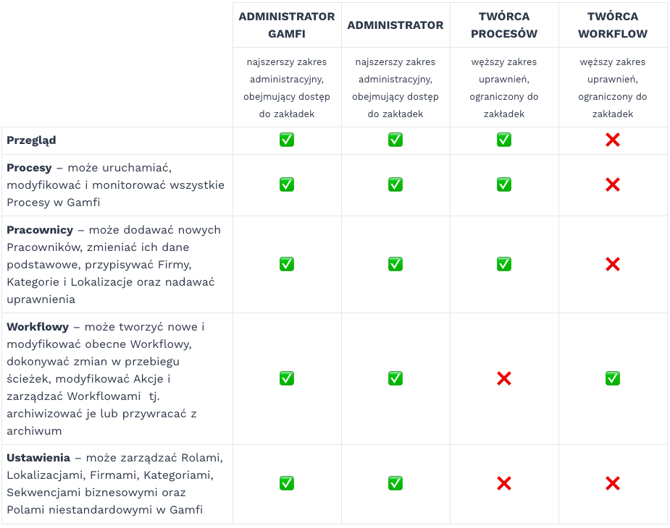Click green checkmark for Workflowy under Administrator
The width and height of the screenshot is (670, 528).
395,378
